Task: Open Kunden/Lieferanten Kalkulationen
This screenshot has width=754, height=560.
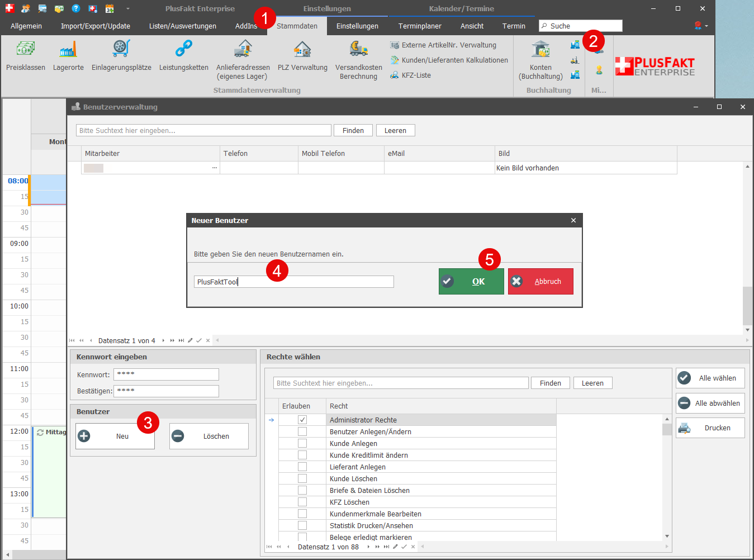Action: pos(449,60)
